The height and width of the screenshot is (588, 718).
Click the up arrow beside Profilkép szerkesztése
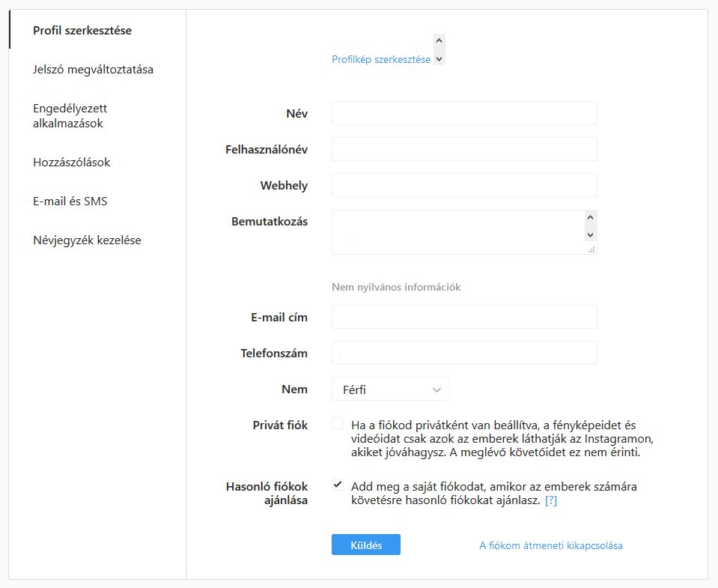(x=439, y=40)
